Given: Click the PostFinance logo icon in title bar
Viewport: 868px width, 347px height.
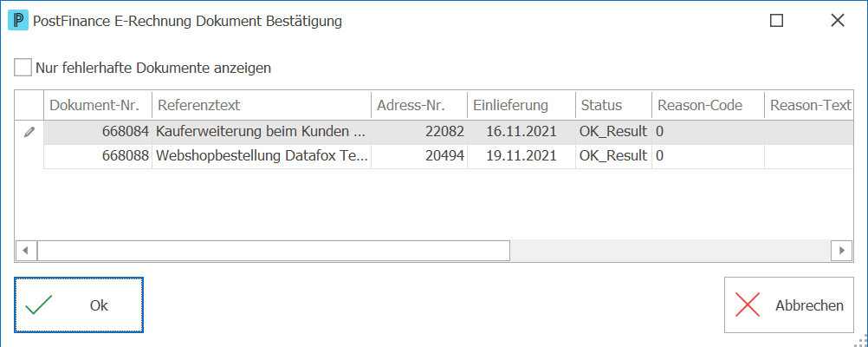Looking at the screenshot, I should coord(18,21).
